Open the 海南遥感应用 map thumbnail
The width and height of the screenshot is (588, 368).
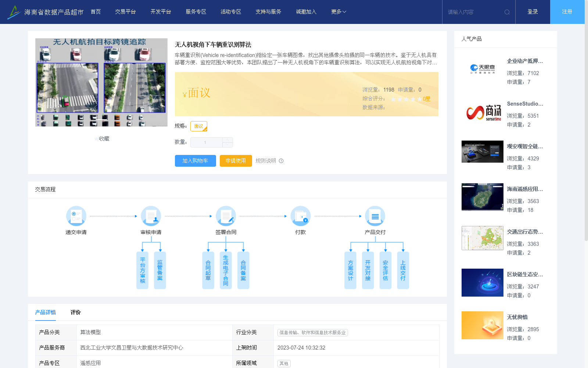(x=483, y=197)
